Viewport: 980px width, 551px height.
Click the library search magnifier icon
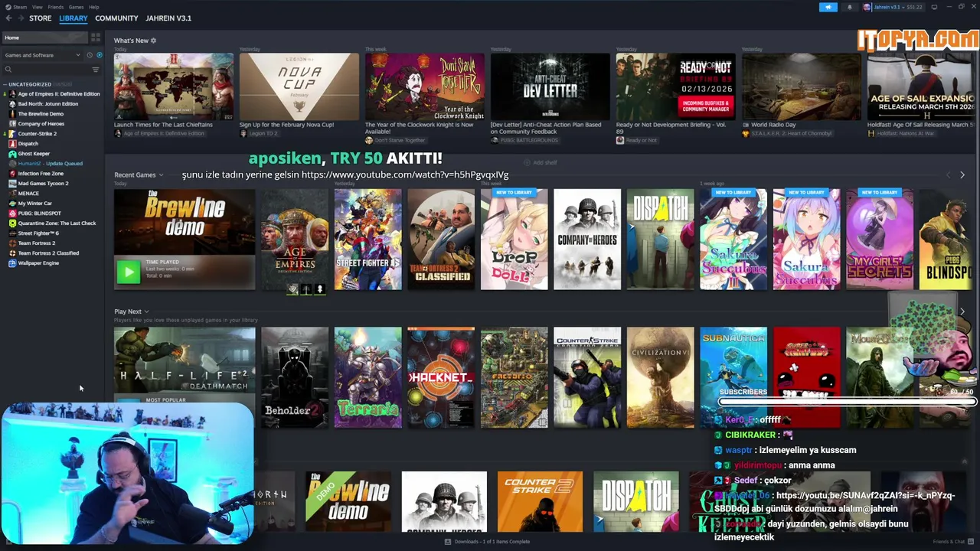click(8, 70)
